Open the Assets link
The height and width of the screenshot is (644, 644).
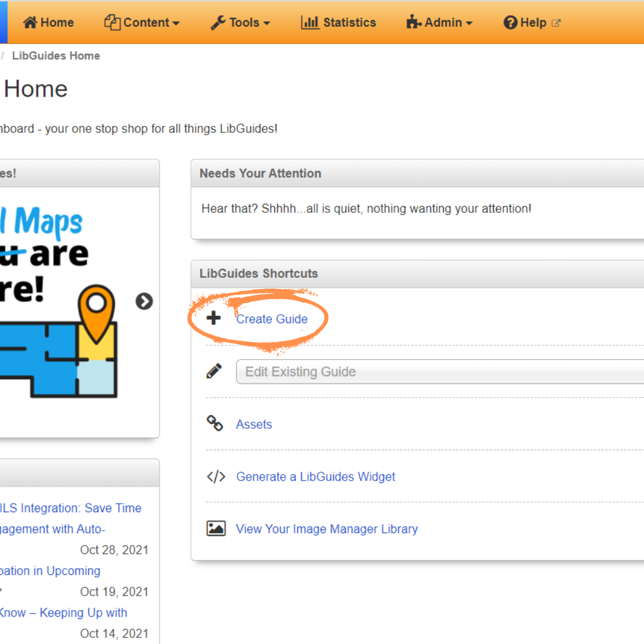pos(254,425)
